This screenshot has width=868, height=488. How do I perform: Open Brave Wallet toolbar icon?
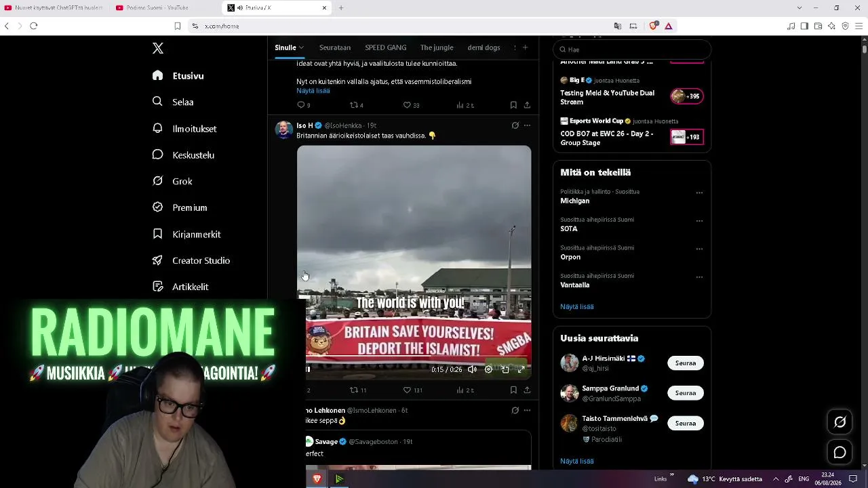(x=818, y=26)
